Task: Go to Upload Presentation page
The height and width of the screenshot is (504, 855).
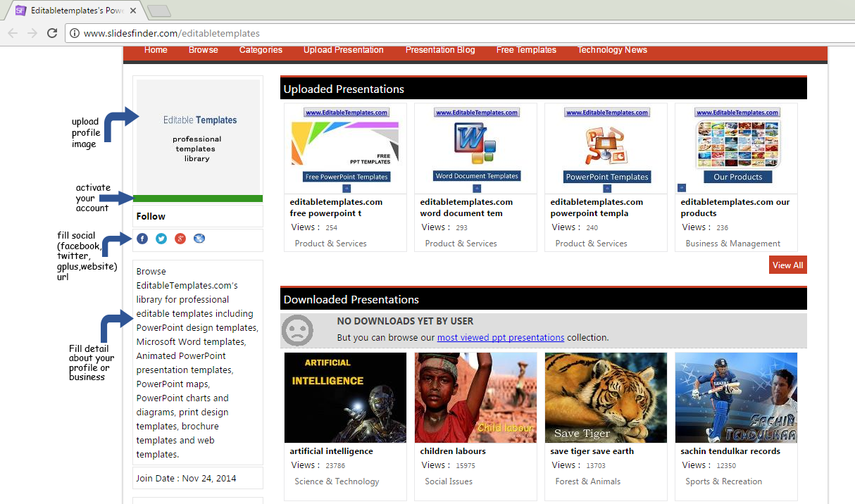Action: pos(344,50)
